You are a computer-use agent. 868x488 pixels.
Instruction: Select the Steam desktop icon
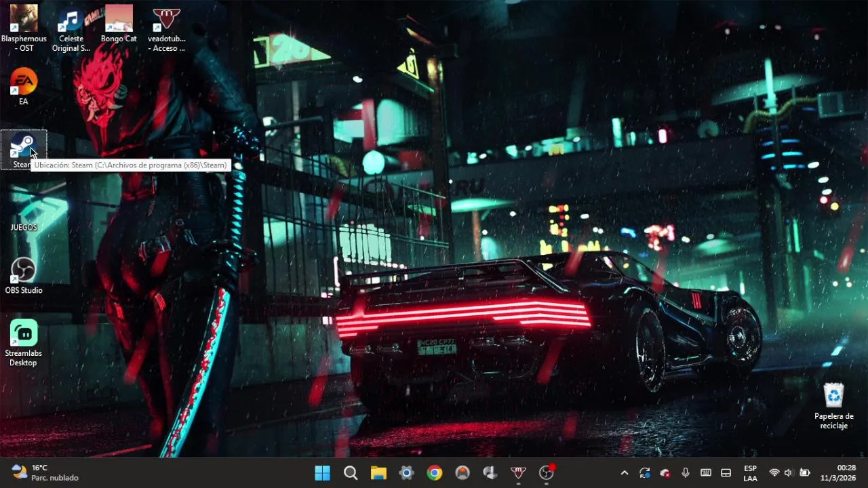point(24,150)
